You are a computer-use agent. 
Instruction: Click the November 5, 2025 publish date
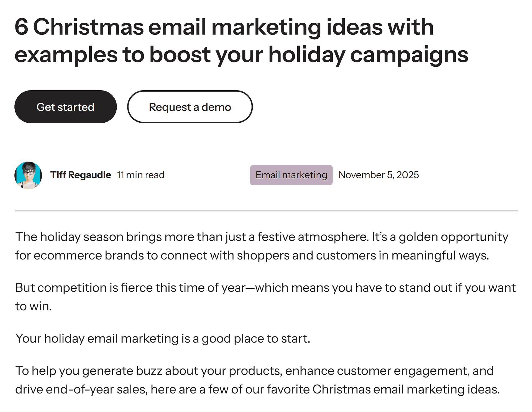click(x=378, y=175)
